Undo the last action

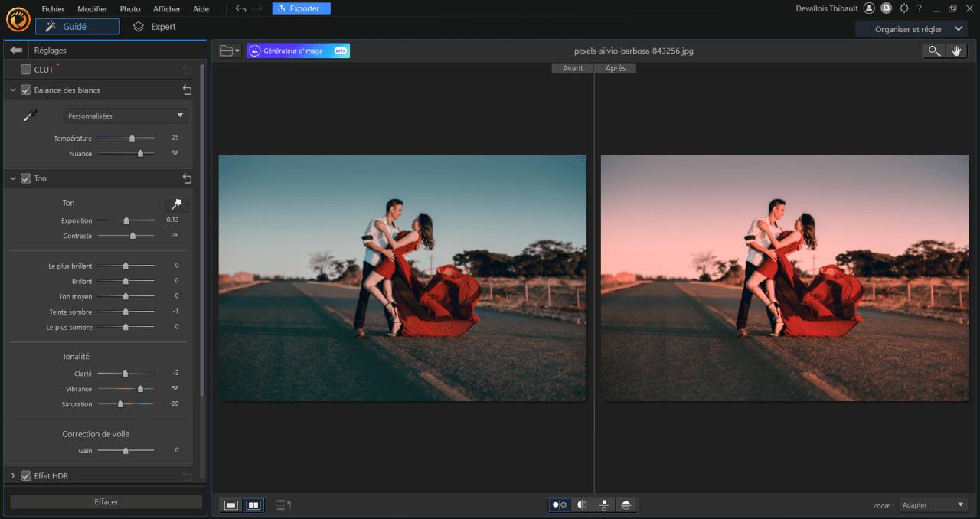[x=240, y=8]
